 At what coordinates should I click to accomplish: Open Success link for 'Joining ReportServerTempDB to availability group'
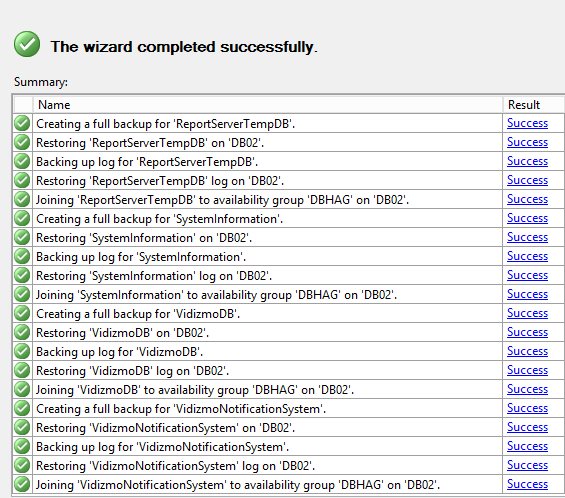(527, 199)
